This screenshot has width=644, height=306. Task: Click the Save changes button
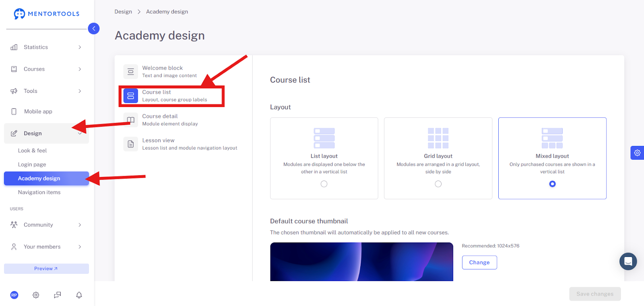pos(595,294)
